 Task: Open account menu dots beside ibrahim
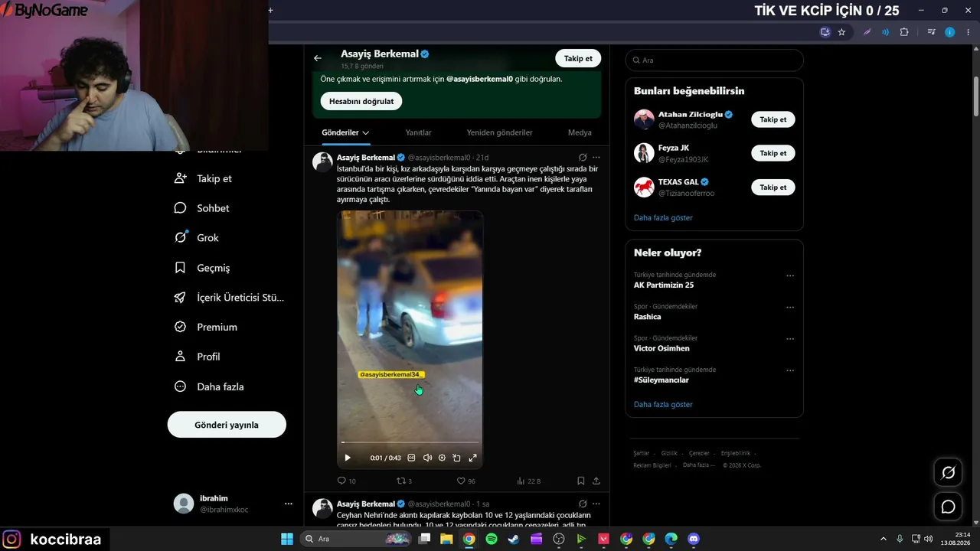click(x=289, y=504)
